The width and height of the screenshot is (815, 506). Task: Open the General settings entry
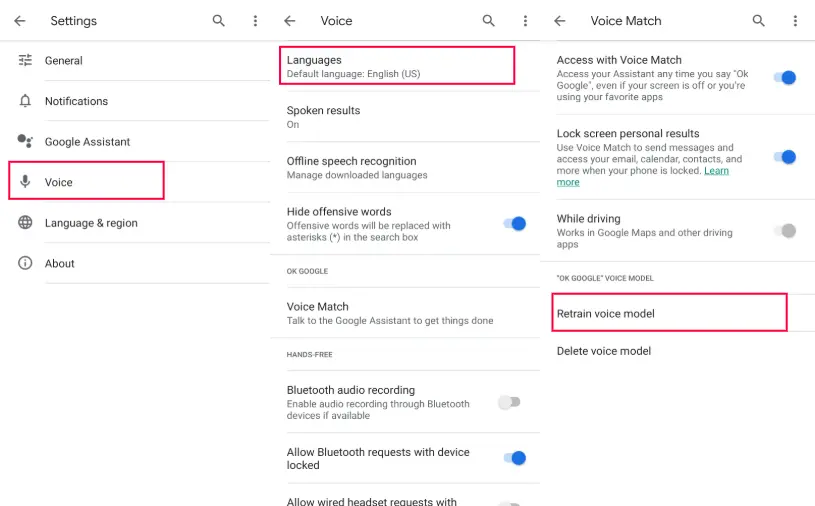pos(64,61)
